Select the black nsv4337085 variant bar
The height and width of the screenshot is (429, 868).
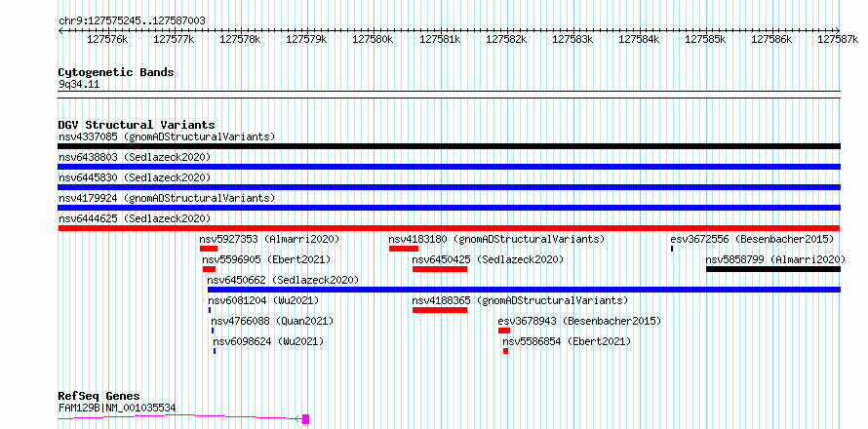(449, 146)
